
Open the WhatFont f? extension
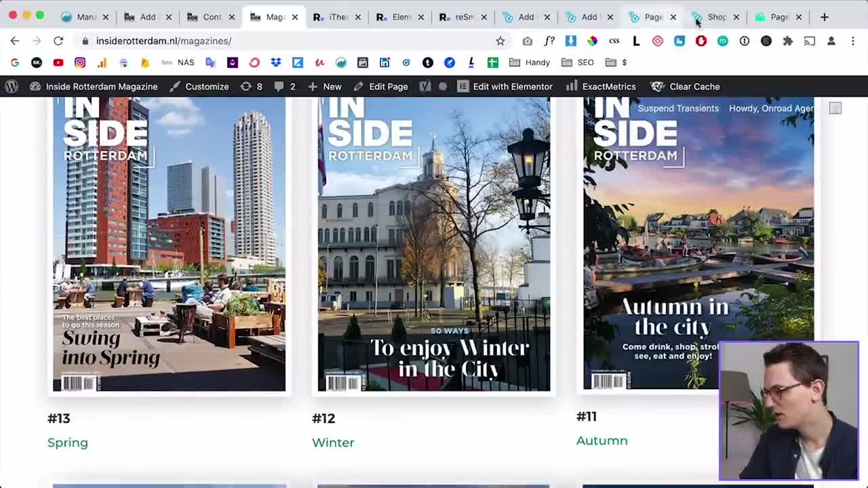549,41
